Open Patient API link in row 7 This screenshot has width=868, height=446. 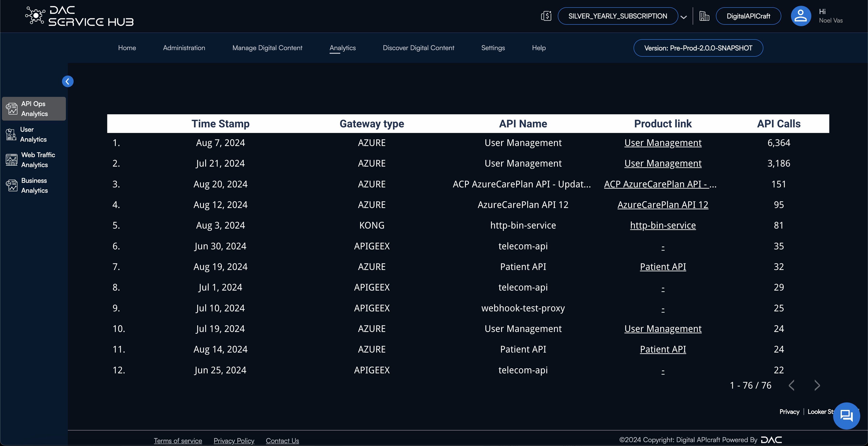pos(663,267)
